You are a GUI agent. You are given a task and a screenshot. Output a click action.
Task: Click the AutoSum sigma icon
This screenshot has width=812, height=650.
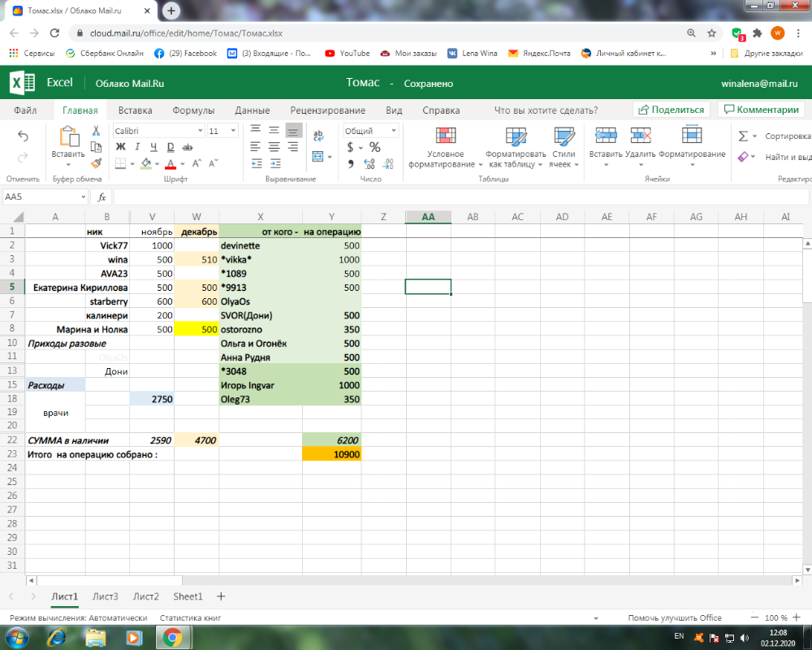pos(744,136)
